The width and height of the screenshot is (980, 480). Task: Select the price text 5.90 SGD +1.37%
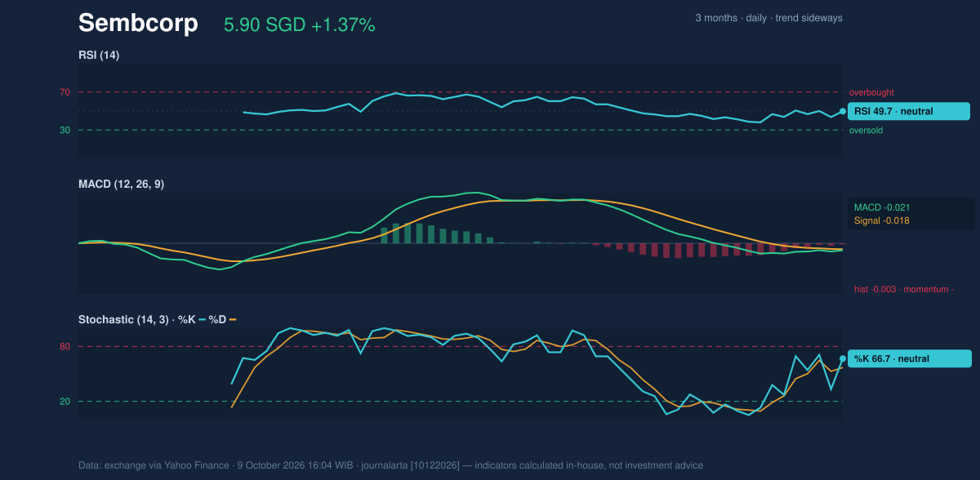300,25
